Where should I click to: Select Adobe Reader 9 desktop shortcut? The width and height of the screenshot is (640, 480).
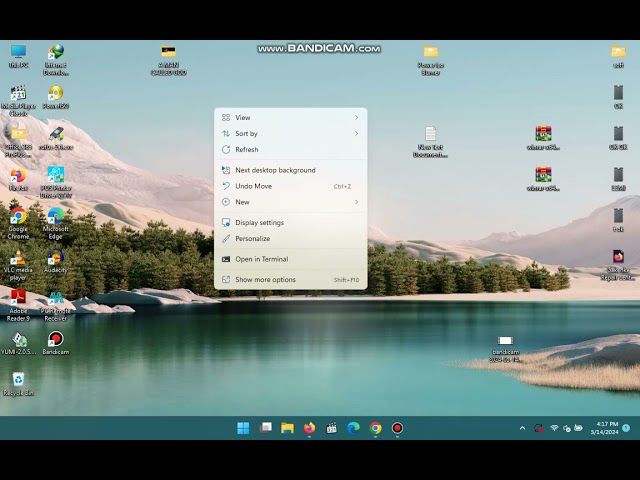tap(18, 306)
